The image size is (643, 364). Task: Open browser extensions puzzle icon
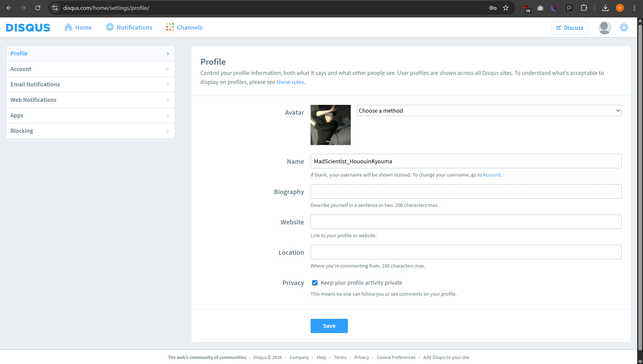pyautogui.click(x=584, y=8)
